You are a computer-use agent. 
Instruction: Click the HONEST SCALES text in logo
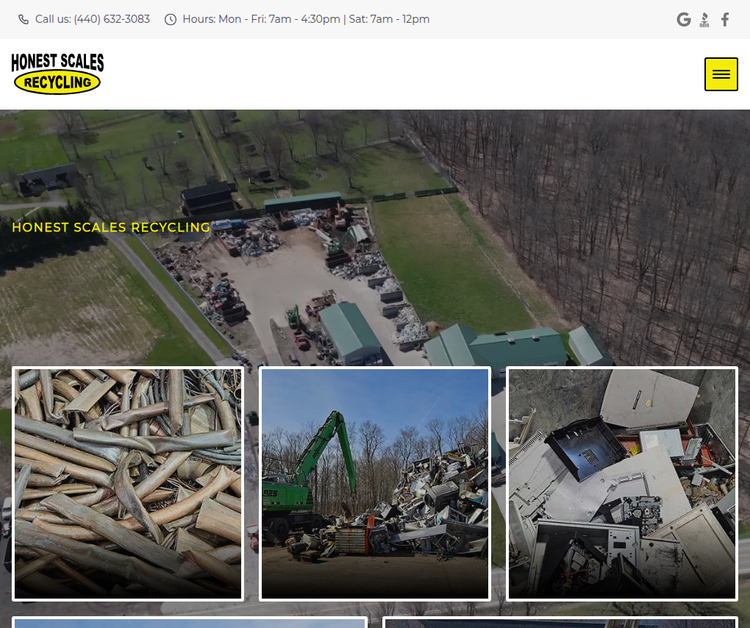[58, 62]
